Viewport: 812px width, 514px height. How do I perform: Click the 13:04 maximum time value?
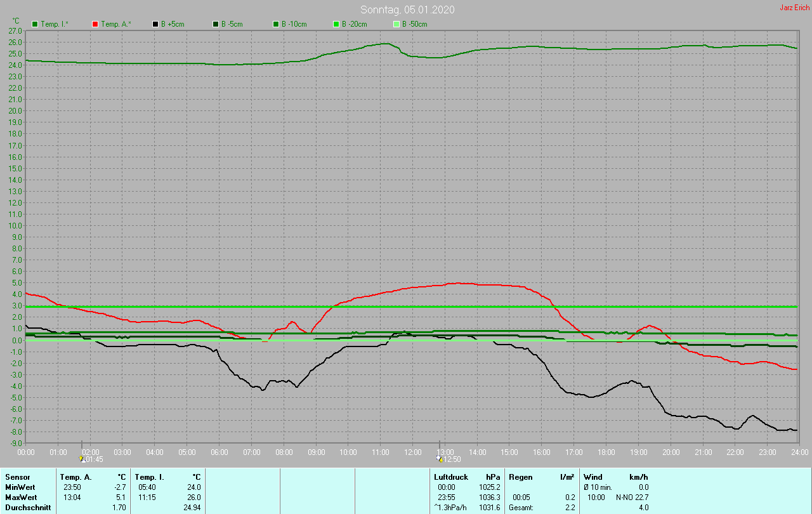(72, 497)
